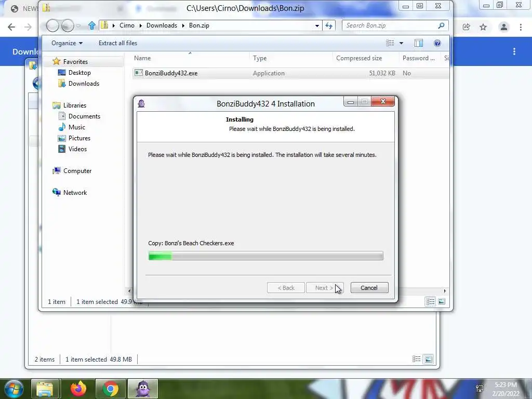Click Downloads in the address breadcrumb
Viewport: 532px width, 399px height.
point(162,25)
